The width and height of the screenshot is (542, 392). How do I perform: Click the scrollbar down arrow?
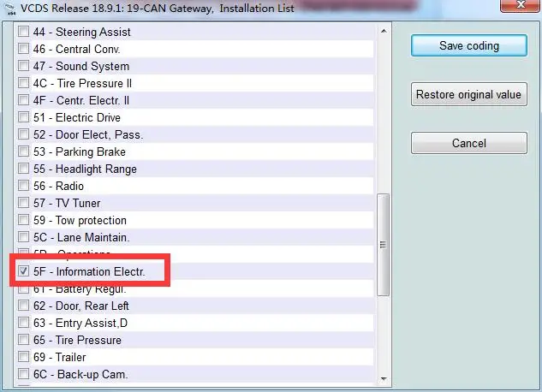coord(384,379)
